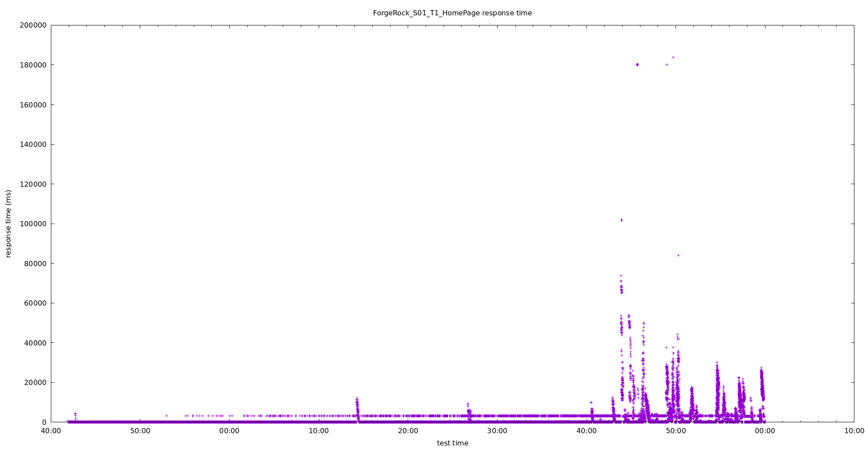
Task: Select the data point cluster near 102000 ms
Action: tap(621, 220)
